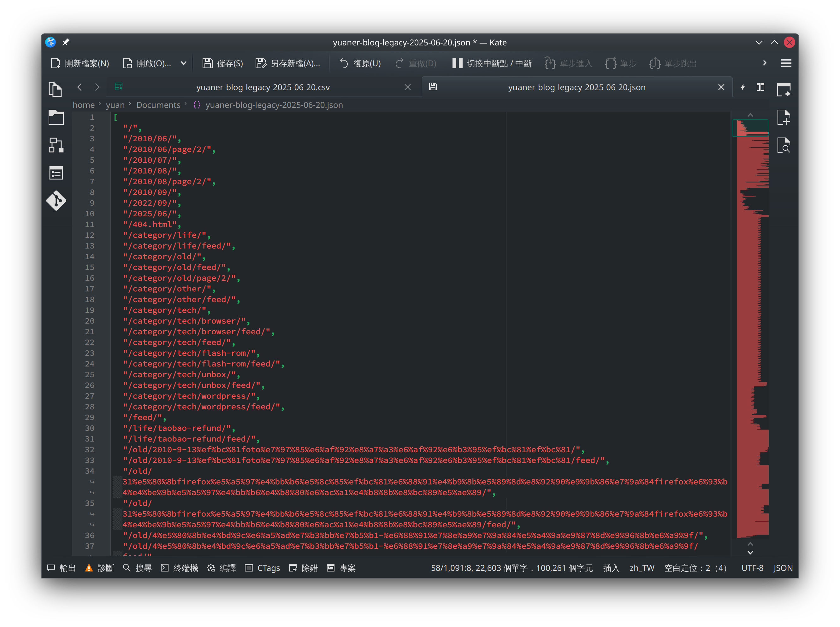Click the 單步 step over button
This screenshot has height=627, width=840.
click(620, 63)
